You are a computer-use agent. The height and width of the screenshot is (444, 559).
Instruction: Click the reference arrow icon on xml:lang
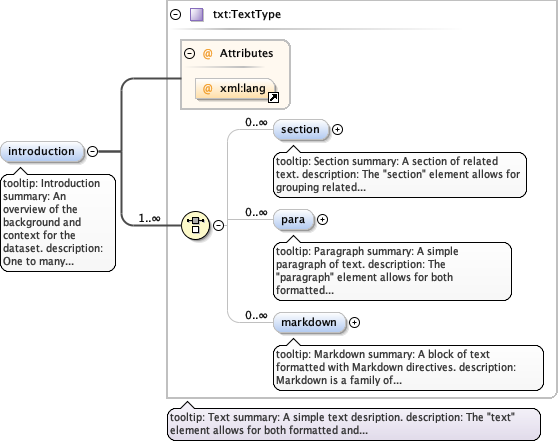(x=273, y=97)
